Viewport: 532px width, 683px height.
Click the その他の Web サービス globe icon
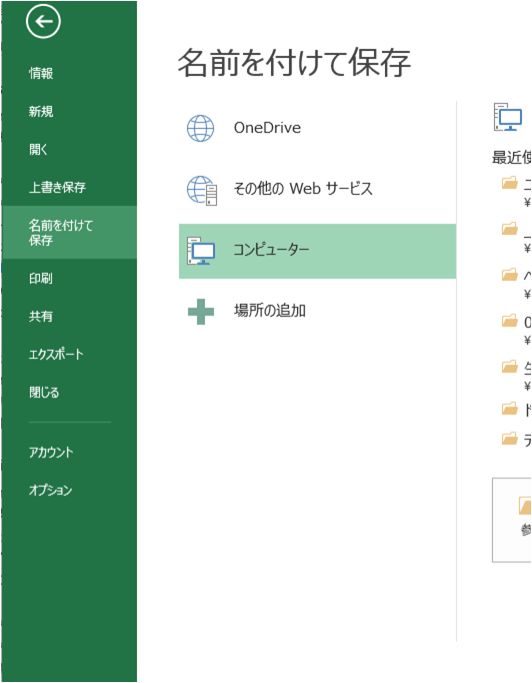tap(202, 190)
